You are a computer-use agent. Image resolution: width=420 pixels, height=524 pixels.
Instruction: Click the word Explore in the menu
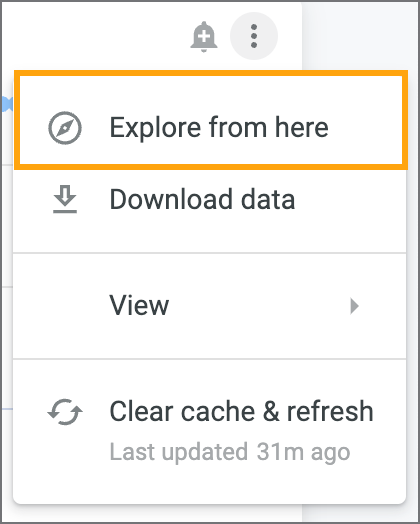point(155,128)
